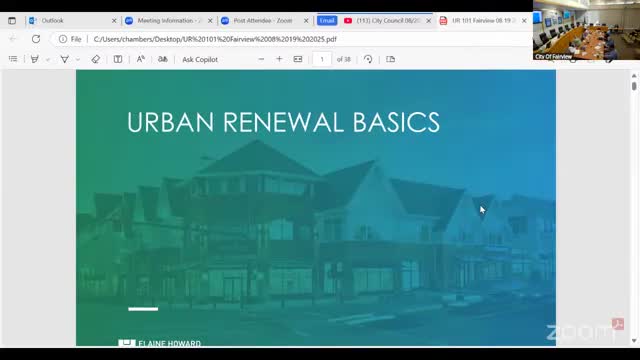Open the translate document tool
The image size is (640, 360).
point(163,59)
